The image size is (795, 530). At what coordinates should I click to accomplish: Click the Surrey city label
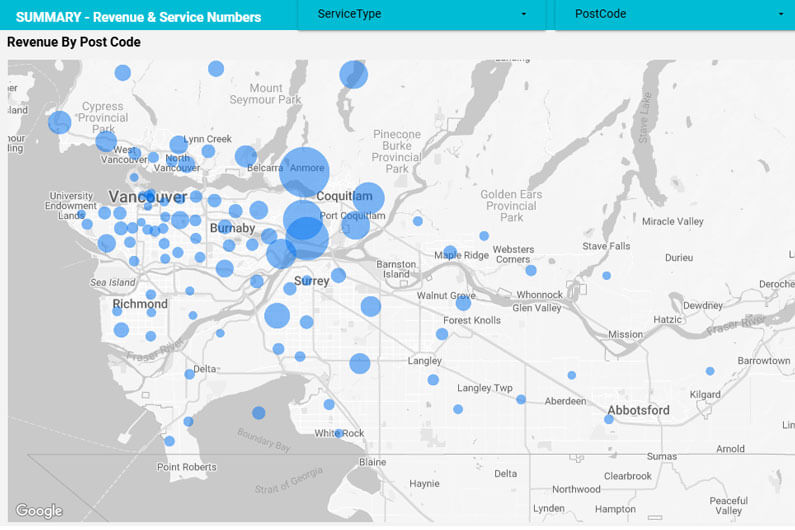tap(312, 281)
